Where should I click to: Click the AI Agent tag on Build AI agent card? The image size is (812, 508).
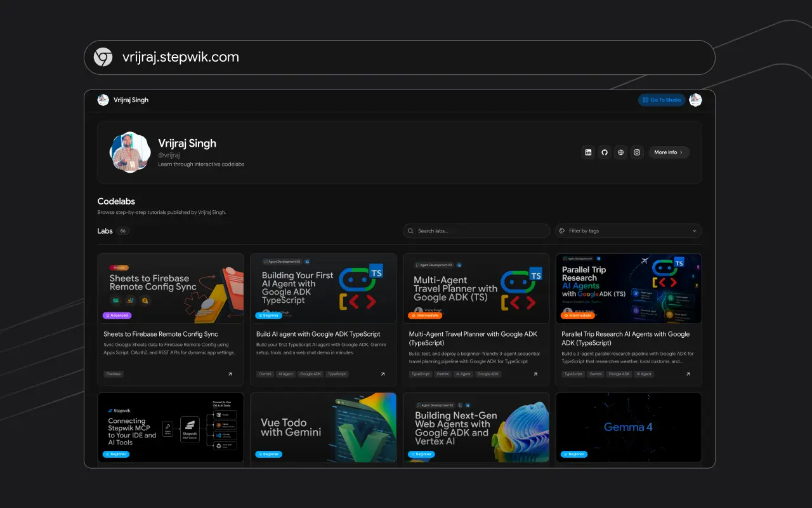click(x=285, y=374)
